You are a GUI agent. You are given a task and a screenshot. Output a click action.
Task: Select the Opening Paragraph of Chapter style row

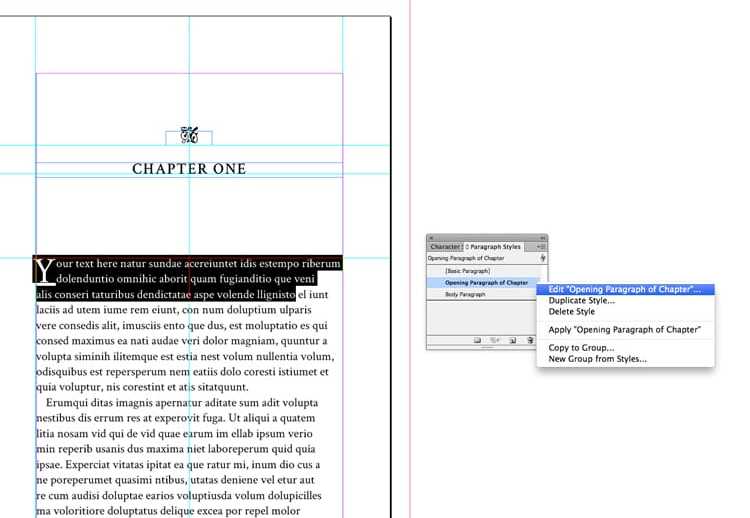(x=483, y=283)
